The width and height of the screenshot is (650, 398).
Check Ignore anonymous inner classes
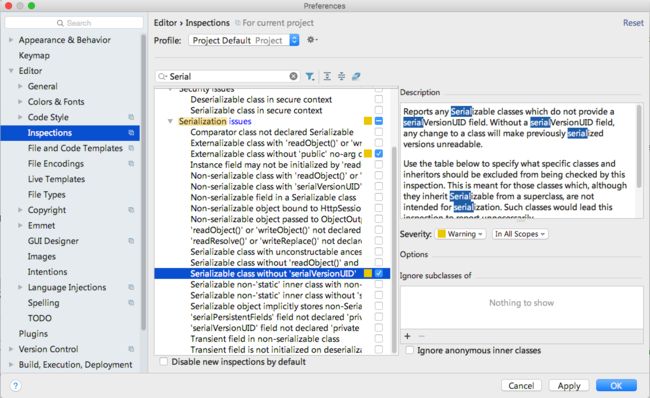(410, 350)
